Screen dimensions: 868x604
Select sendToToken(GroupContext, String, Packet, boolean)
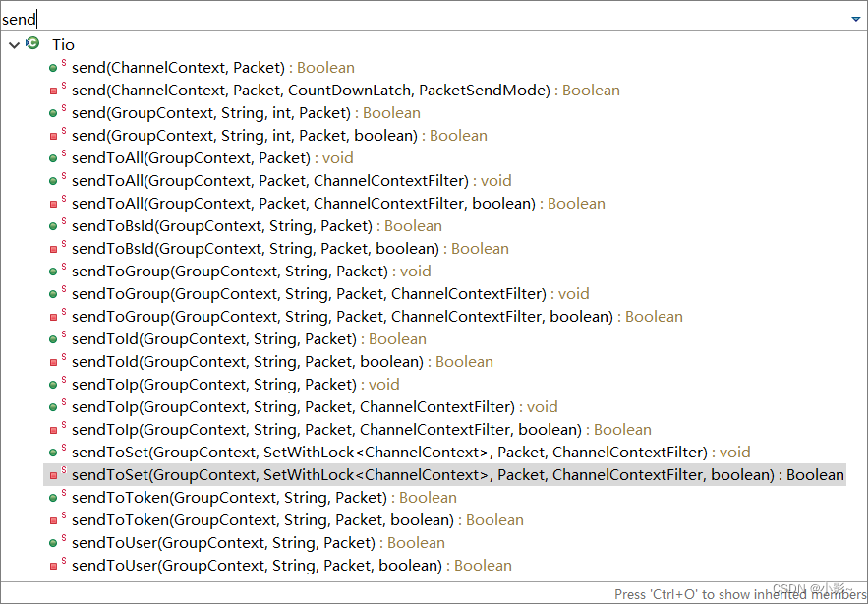click(298, 520)
